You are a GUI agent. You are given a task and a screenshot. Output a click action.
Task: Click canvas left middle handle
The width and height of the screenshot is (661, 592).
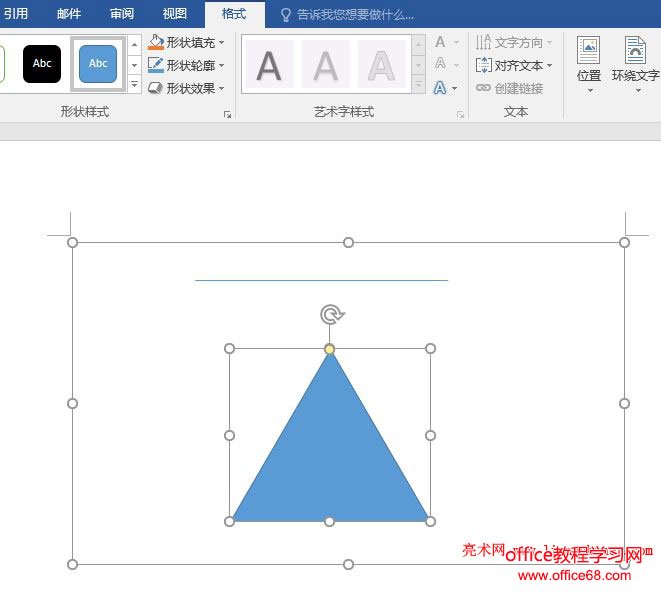73,404
